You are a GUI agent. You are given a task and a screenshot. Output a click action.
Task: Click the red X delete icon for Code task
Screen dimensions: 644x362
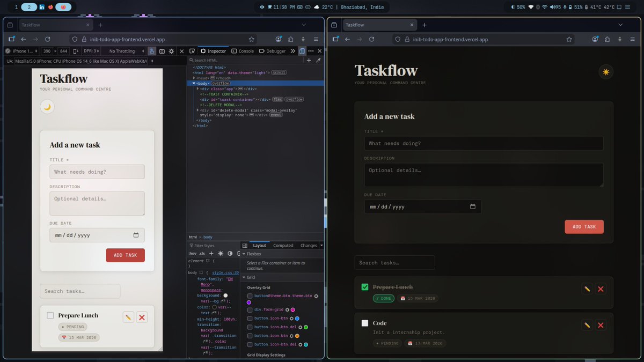click(601, 325)
